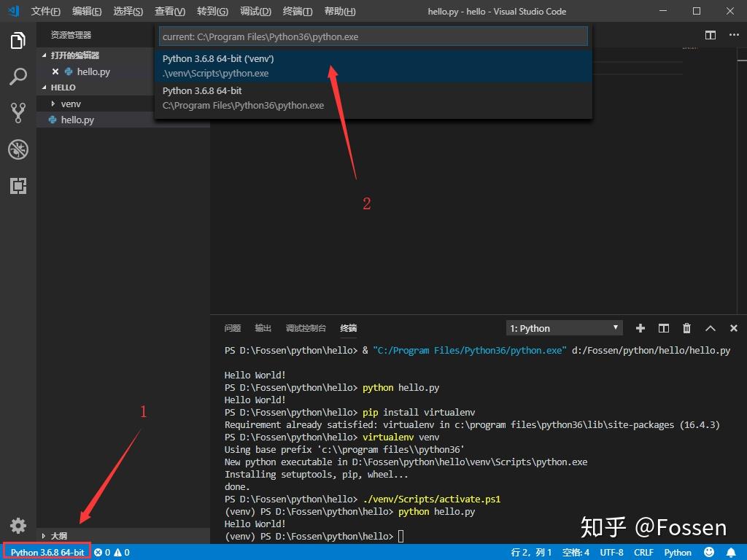This screenshot has width=747, height=560.
Task: Click the split terminal icon
Action: pyautogui.click(x=663, y=328)
